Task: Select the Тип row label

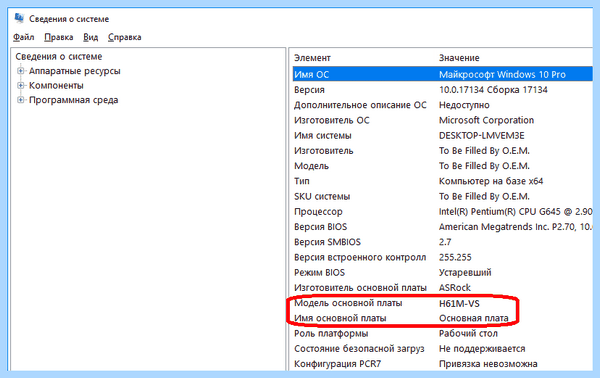Action: [x=302, y=181]
